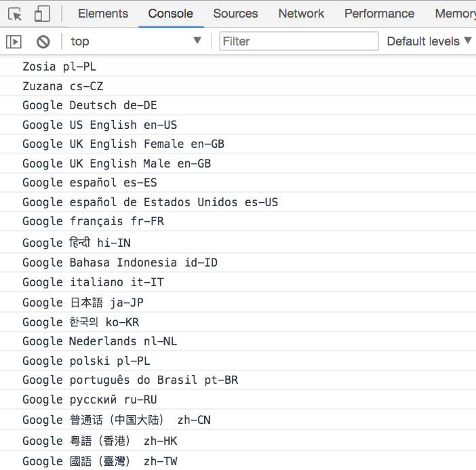The width and height of the screenshot is (476, 470).
Task: Open the Sources tab
Action: (x=235, y=14)
